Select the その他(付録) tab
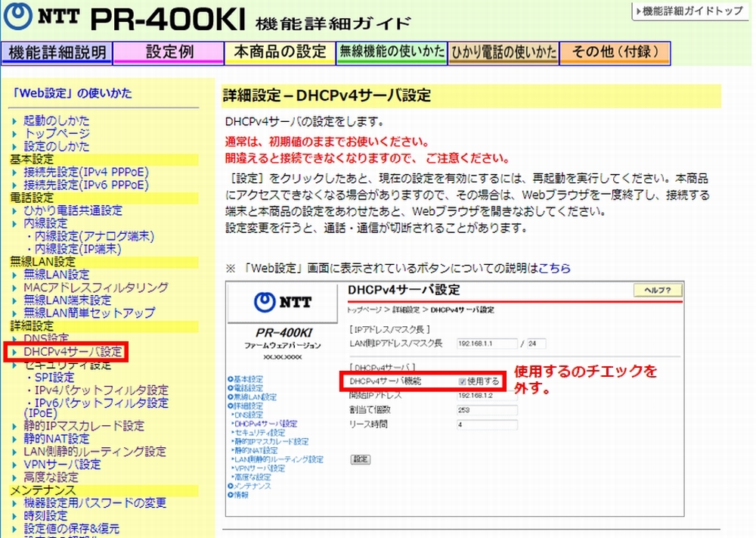The image size is (756, 538). coord(615,53)
